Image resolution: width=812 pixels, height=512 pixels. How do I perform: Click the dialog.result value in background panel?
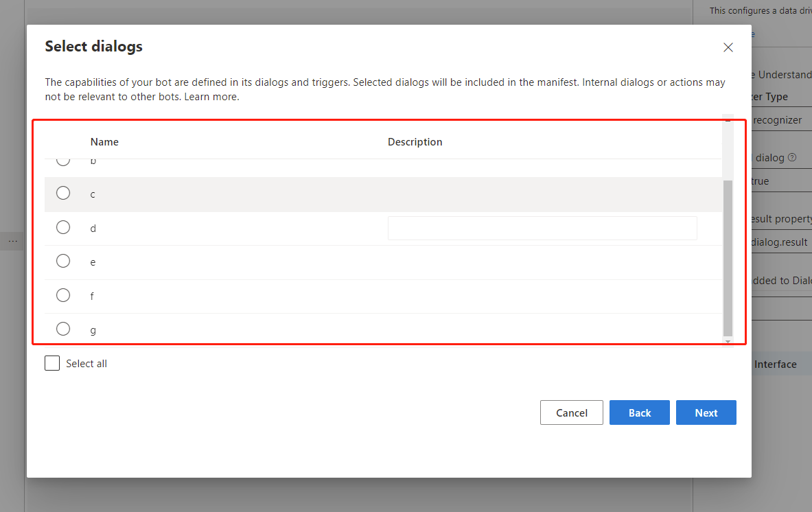(x=779, y=242)
